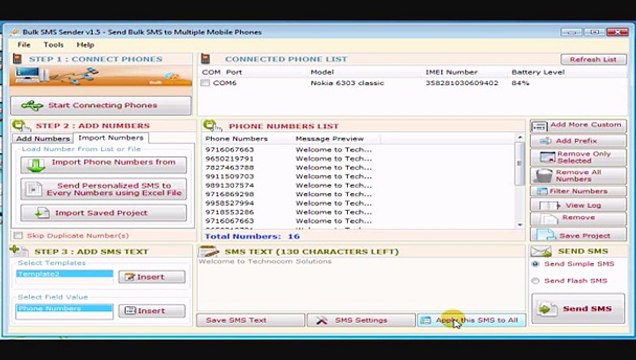Screen dimensions: 636x360
Task: Click the Total Numbers: 16 label
Action: (x=252, y=236)
